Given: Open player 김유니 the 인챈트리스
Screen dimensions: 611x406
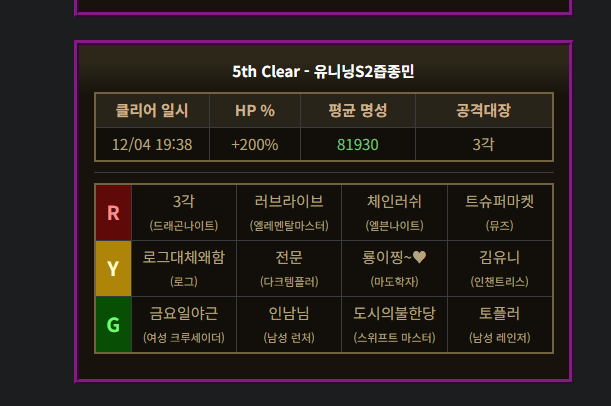Looking at the screenshot, I should pyautogui.click(x=499, y=258).
